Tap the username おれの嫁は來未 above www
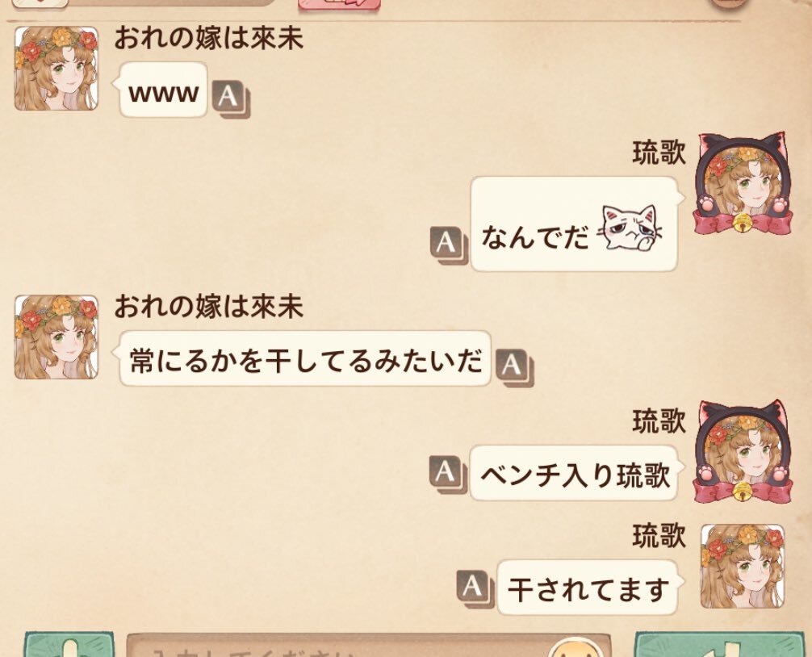This screenshot has height=657, width=812. tap(209, 38)
